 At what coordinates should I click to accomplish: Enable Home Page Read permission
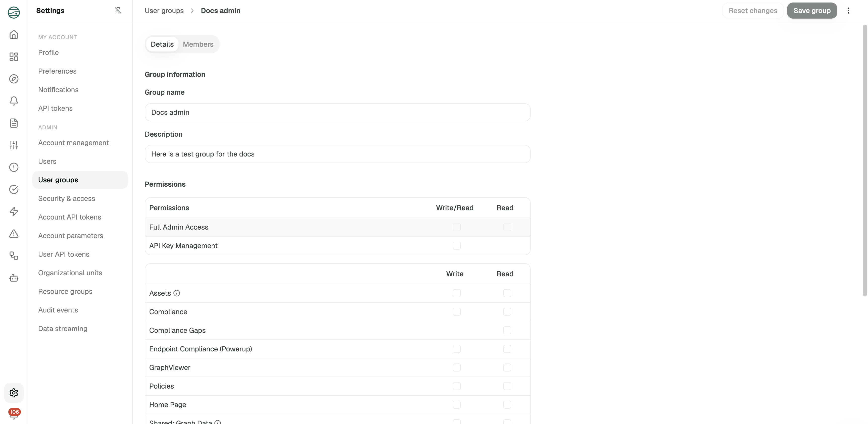point(507,404)
